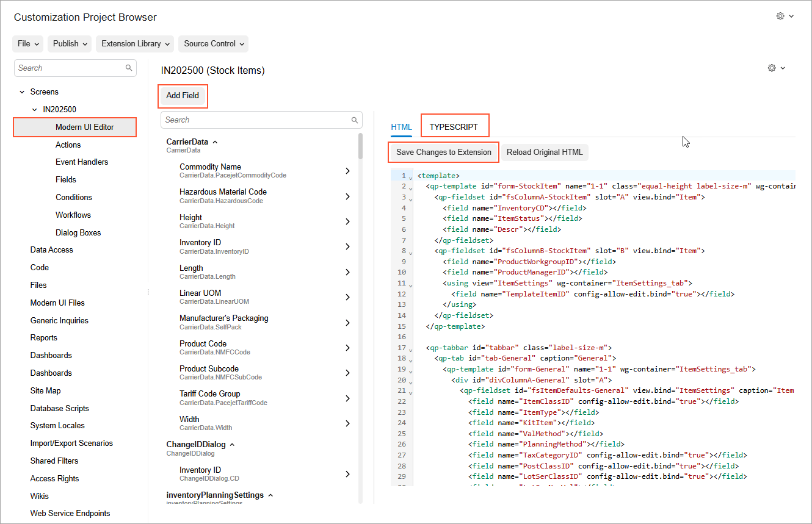Viewport: 812px width, 524px height.
Task: Open Data Access section
Action: click(52, 250)
